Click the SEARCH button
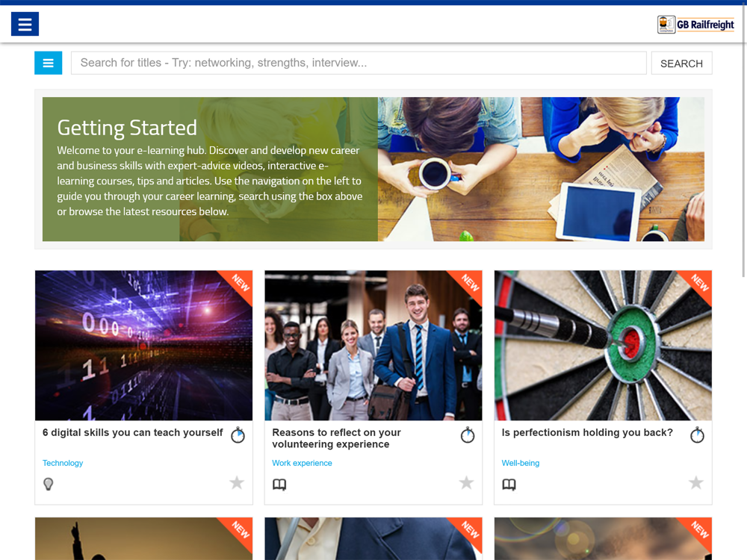 (682, 63)
